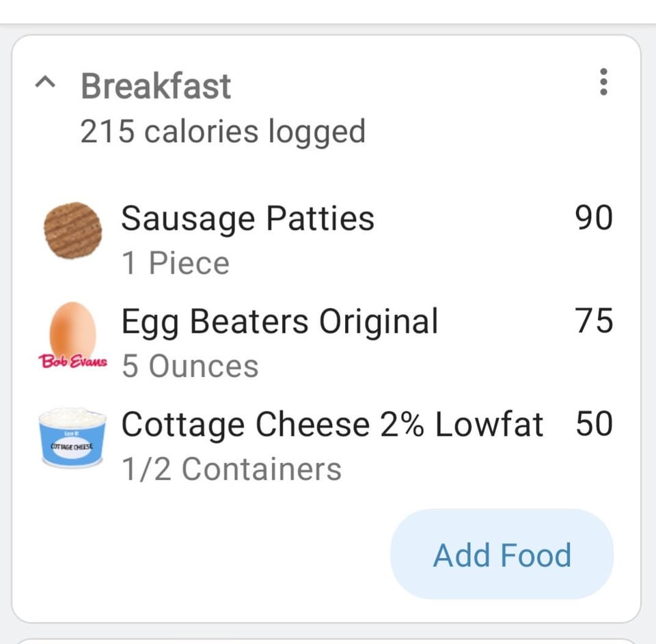Viewport: 656px width, 644px height.
Task: Click the Add Food button
Action: point(502,555)
